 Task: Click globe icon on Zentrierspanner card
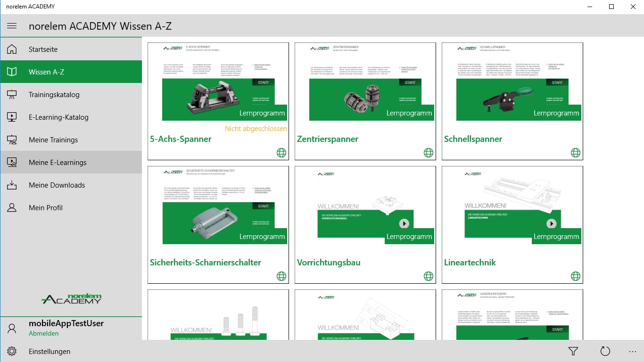pos(429,152)
